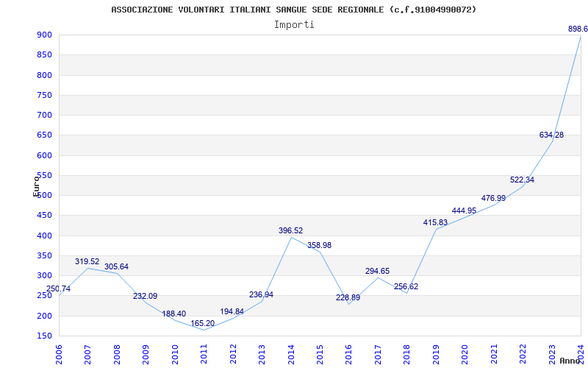
Task: Click the 700 y-axis value
Action: point(44,115)
